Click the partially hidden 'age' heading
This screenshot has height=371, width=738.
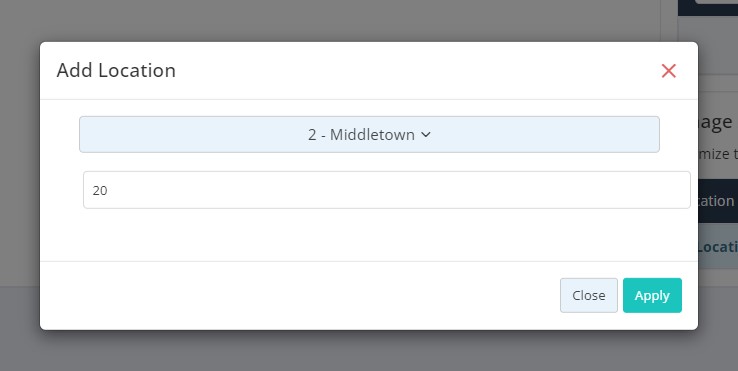715,122
